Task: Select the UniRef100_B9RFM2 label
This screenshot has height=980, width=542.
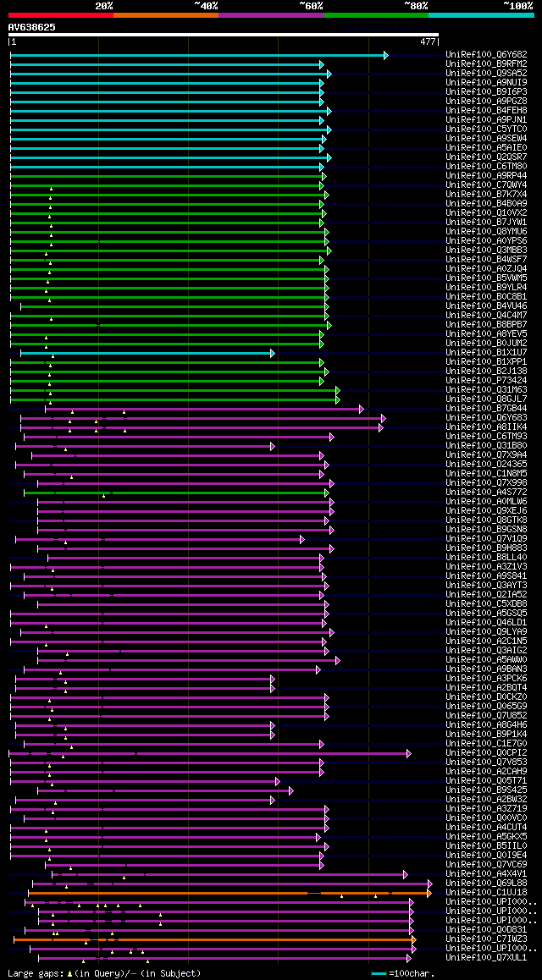Action: coord(486,64)
